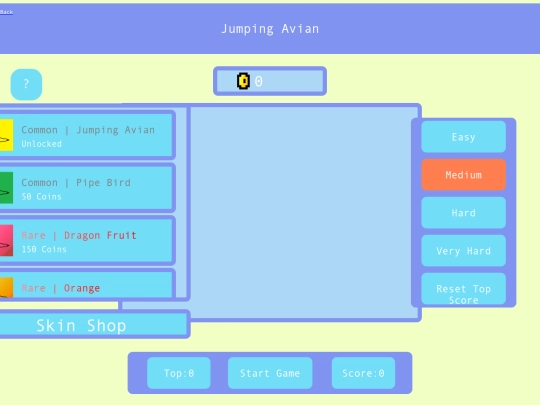
Task: Choose Very Hard difficulty
Action: (x=464, y=250)
